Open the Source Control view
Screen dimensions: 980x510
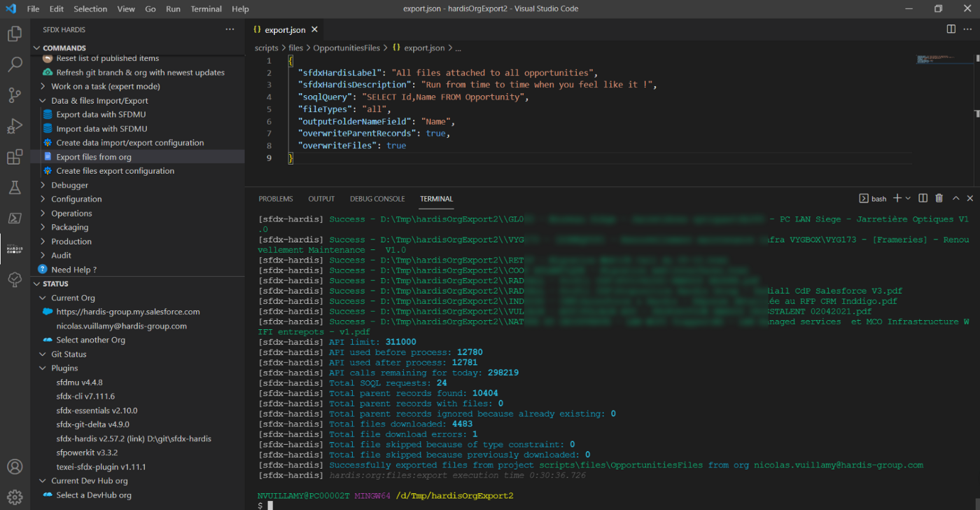(x=15, y=95)
